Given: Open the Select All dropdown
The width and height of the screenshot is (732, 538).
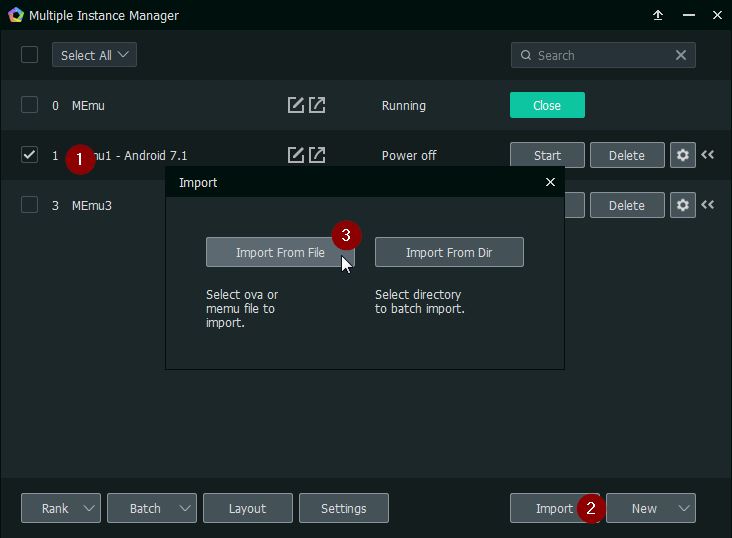Looking at the screenshot, I should pos(94,55).
